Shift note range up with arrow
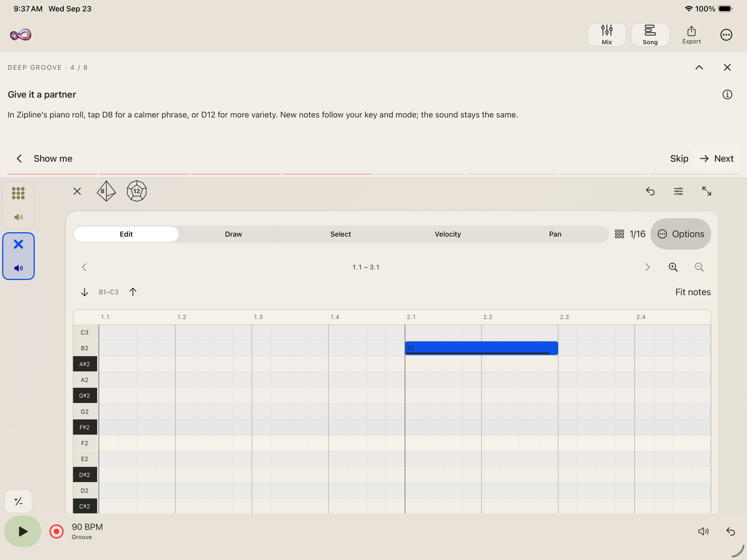 coord(133,292)
